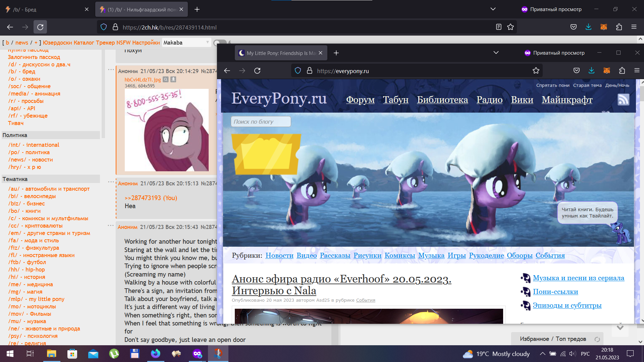The image size is (644, 362).
Task: Click Избранное / Топ тредов panel button
Action: pos(553,339)
